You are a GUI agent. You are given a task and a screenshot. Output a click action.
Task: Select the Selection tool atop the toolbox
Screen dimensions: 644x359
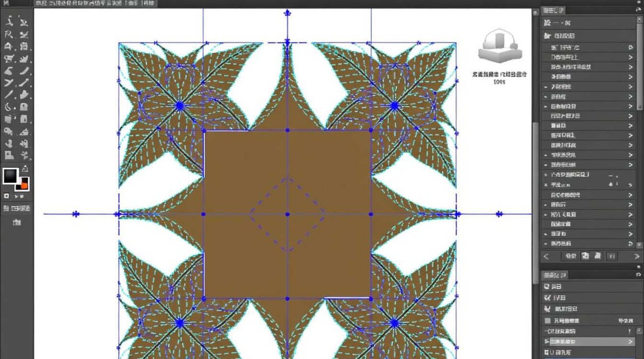coord(10,22)
